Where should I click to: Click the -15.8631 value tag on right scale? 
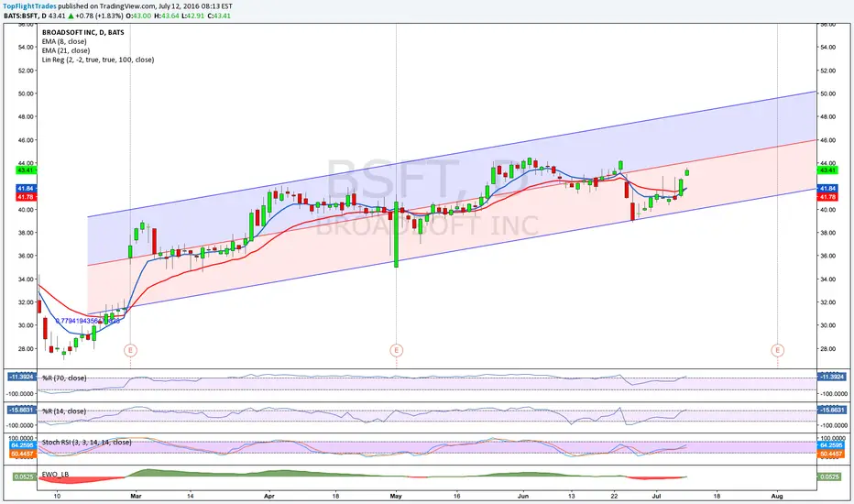tap(831, 410)
